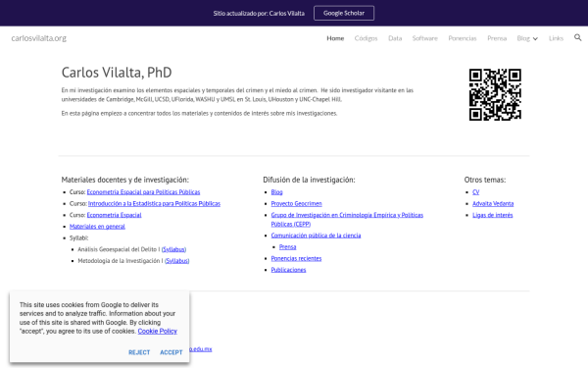Open the Blog link under Difusión
The width and height of the screenshot is (588, 368).
click(x=276, y=192)
